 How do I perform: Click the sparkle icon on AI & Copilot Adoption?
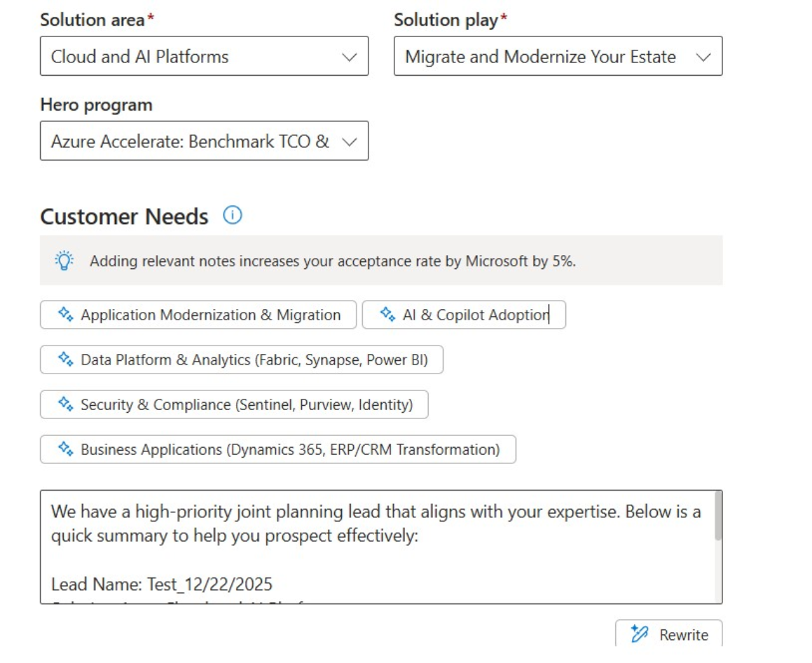(387, 315)
